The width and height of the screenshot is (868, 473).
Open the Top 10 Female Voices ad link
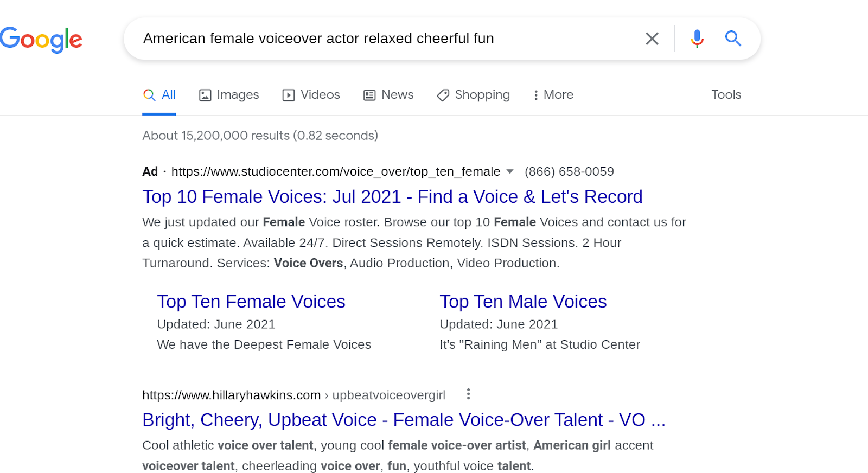pyautogui.click(x=392, y=196)
